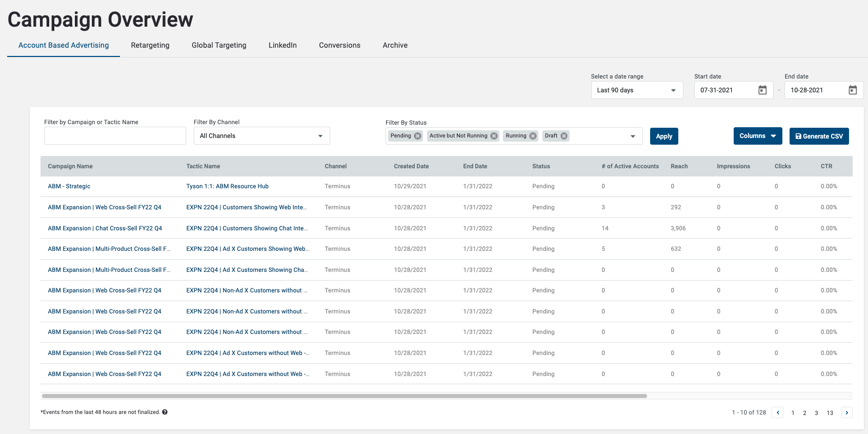
Task: Go to results page 1
Action: (x=793, y=413)
